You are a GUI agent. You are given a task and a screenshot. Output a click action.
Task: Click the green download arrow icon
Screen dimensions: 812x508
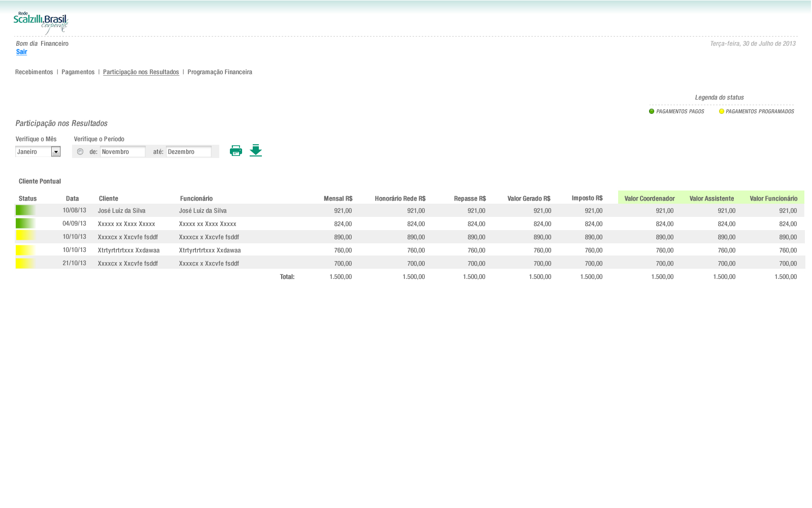tap(256, 150)
